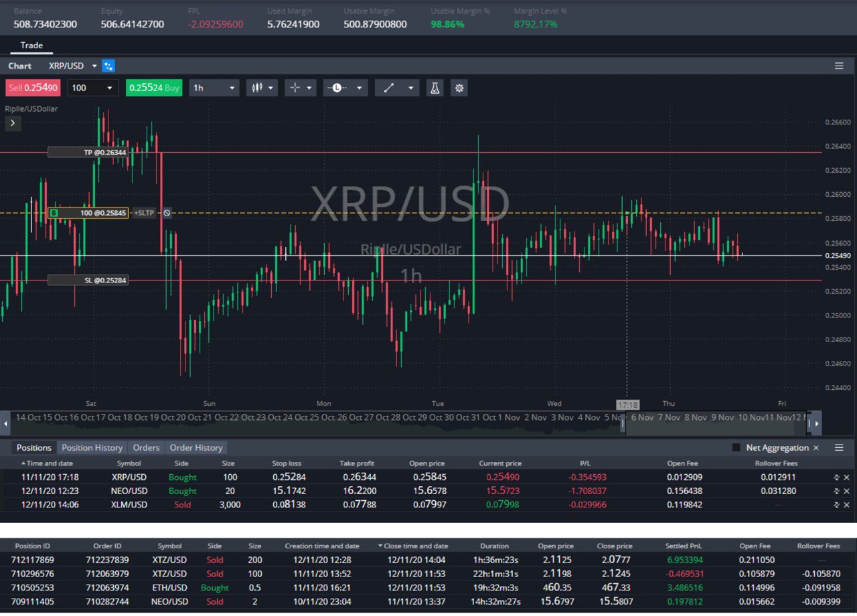Select the XLM/USD symbol in Positions
Screen dimensions: 857x616
(x=129, y=505)
